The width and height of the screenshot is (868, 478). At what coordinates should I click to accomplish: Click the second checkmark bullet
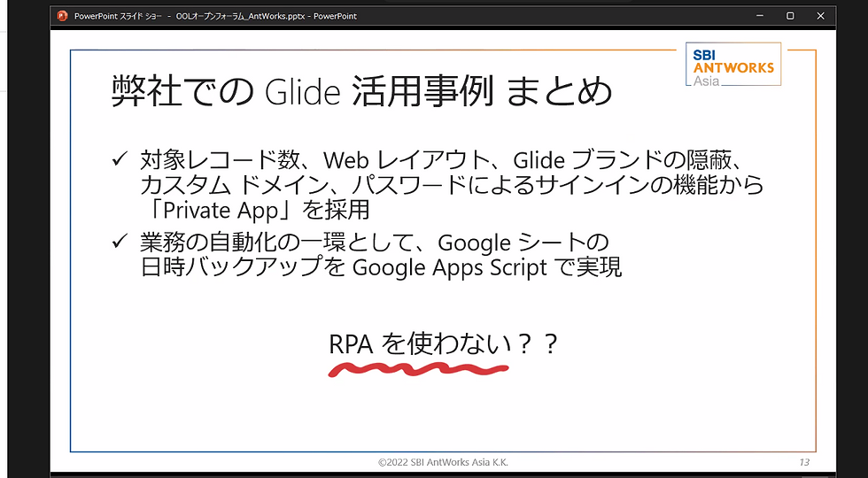click(120, 243)
